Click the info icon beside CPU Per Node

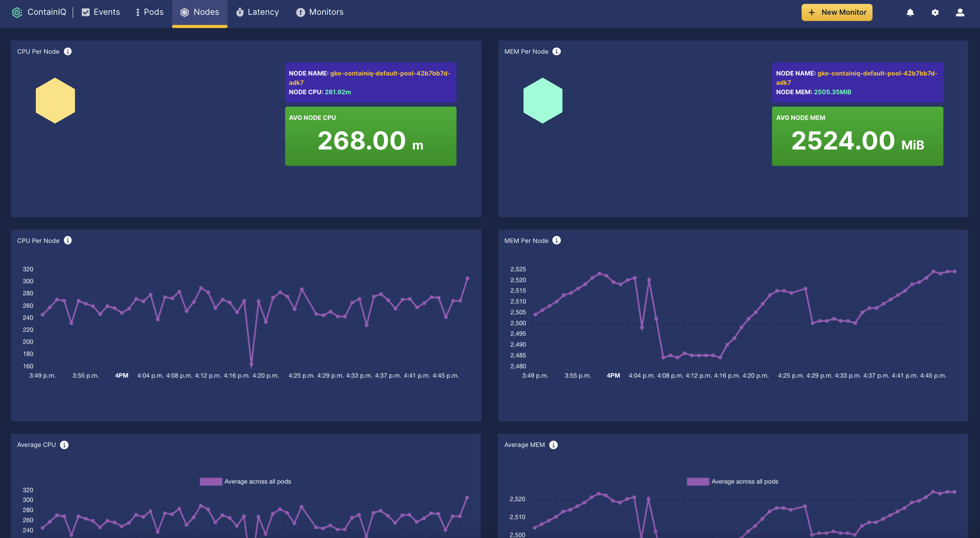pyautogui.click(x=69, y=51)
